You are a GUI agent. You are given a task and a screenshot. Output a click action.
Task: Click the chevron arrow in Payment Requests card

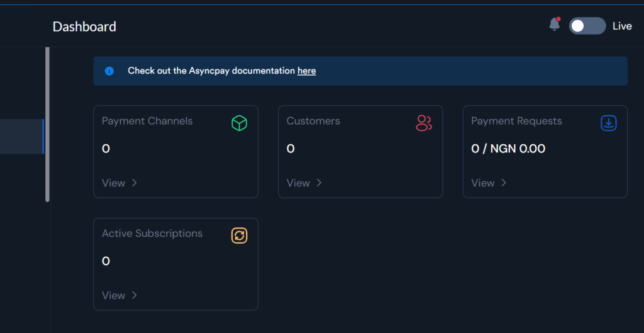(x=504, y=183)
